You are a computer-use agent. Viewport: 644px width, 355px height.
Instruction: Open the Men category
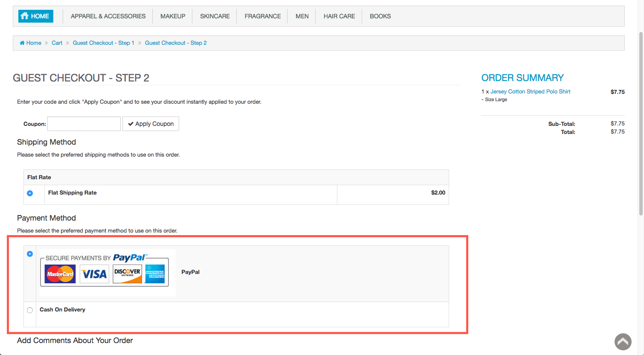tap(302, 16)
